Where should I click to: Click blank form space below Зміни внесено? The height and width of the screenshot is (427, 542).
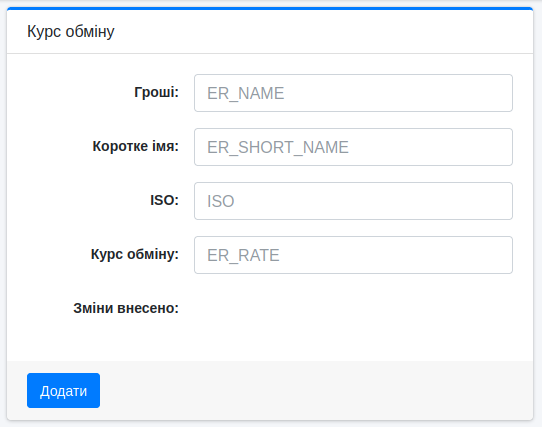(270, 342)
